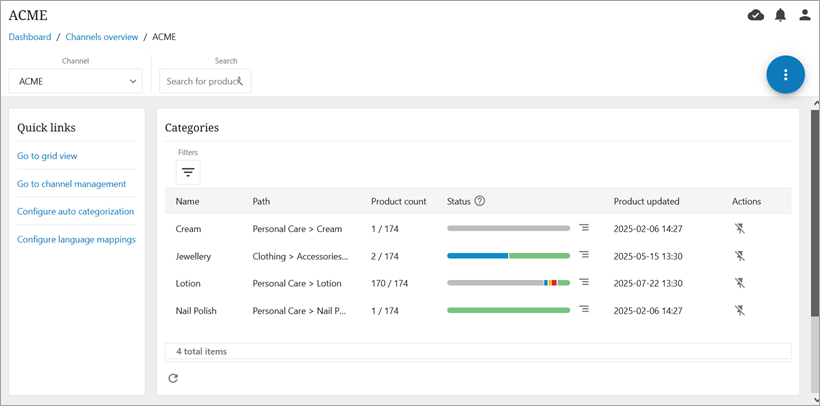820x406 pixels.
Task: Click the cloud sync status icon
Action: coord(756,15)
